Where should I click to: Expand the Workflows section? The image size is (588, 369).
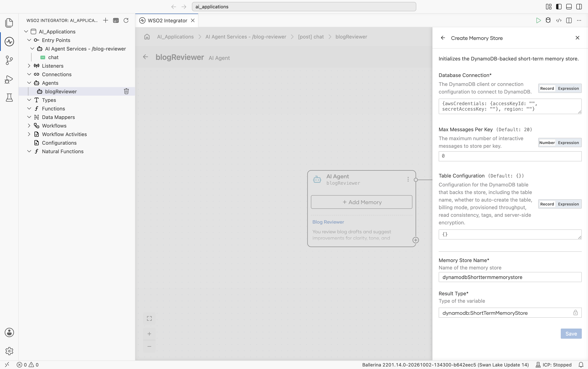point(29,125)
